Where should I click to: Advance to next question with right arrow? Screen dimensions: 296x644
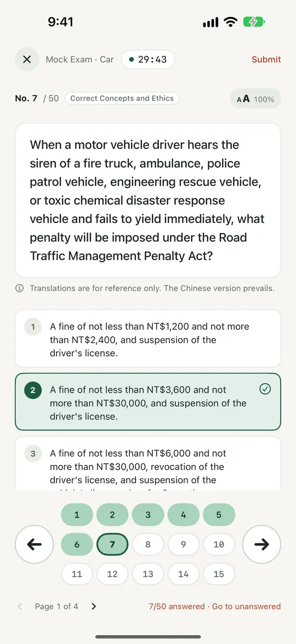coord(261,545)
